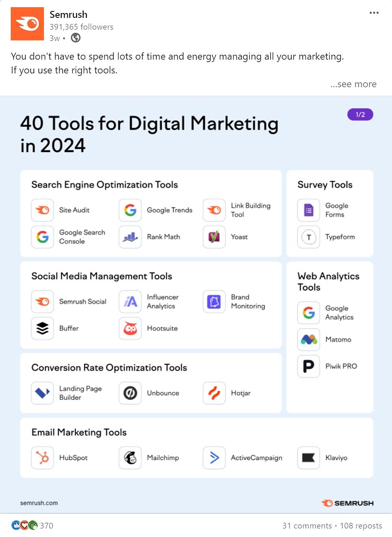
Task: Select the HubSpot sprocket icon
Action: click(x=42, y=458)
